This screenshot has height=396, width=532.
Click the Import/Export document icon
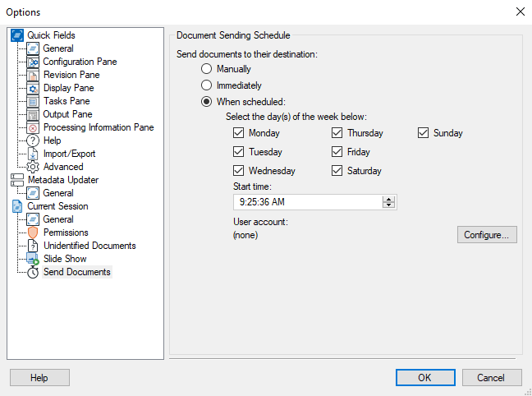pyautogui.click(x=33, y=154)
